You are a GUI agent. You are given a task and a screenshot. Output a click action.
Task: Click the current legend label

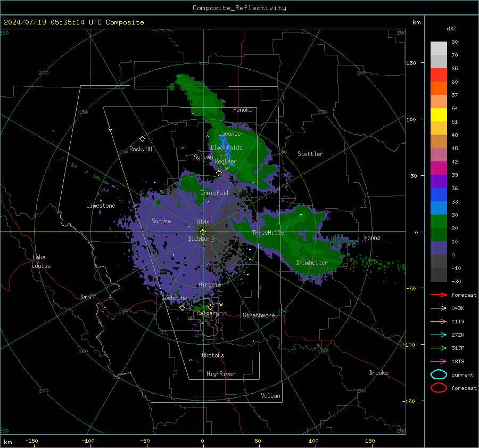click(463, 375)
